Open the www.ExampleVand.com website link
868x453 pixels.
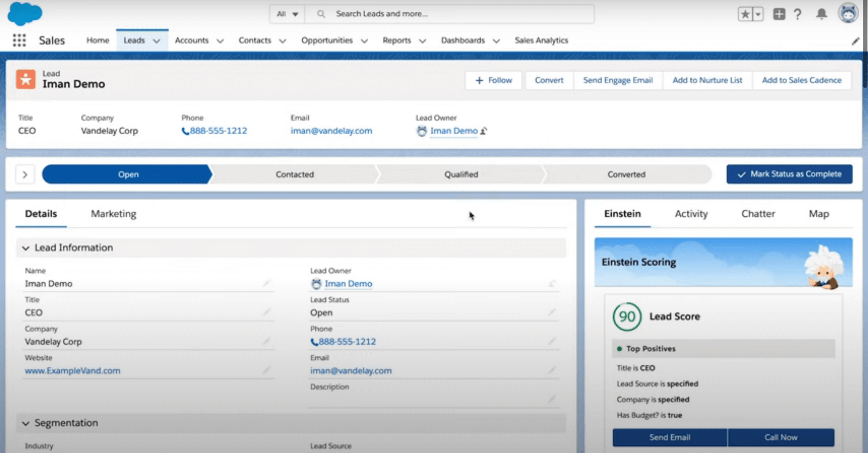pos(72,370)
